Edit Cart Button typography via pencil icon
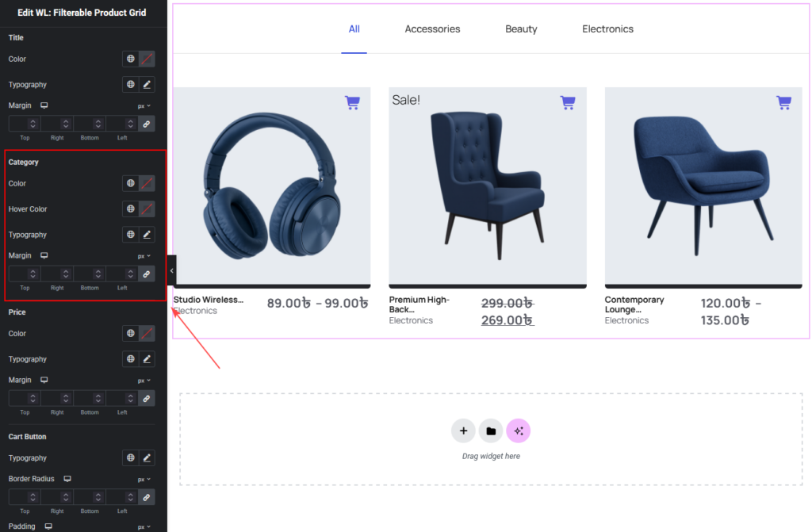 (147, 457)
